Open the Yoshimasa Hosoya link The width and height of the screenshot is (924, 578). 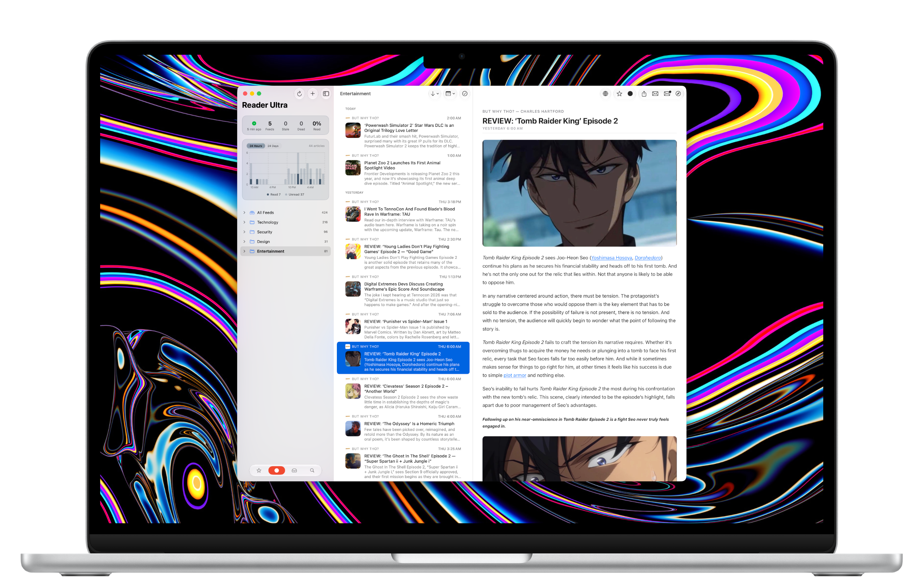611,258
